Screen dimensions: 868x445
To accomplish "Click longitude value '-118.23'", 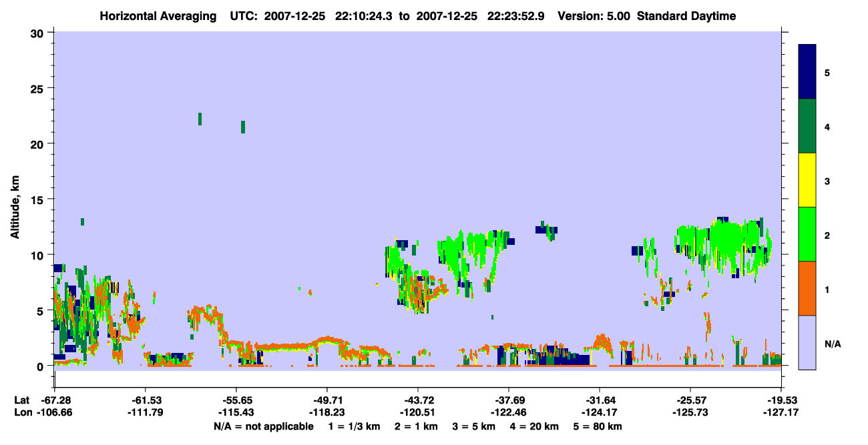I will (327, 412).
